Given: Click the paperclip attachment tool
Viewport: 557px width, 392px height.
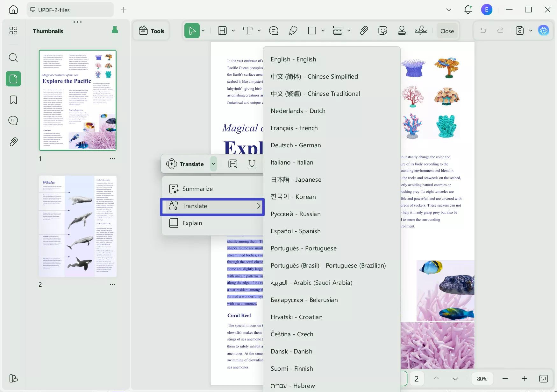Looking at the screenshot, I should [x=364, y=31].
